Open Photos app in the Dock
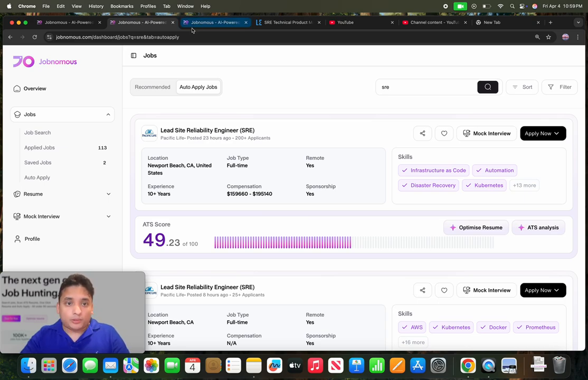Screen dimensions: 588x380 [x=151, y=365]
